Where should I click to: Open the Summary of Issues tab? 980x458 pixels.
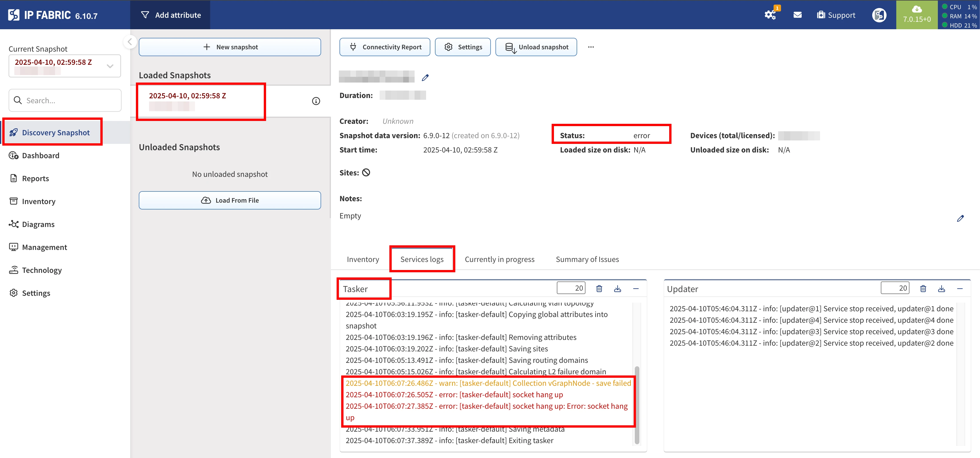click(587, 259)
